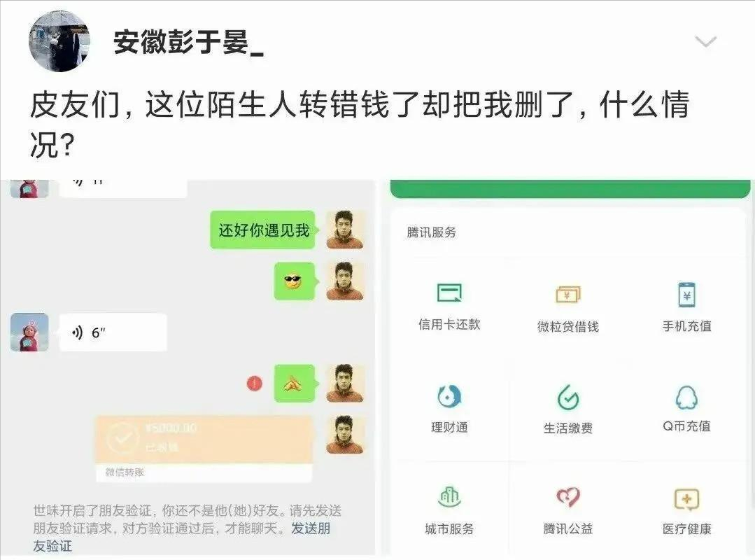Tap the 还好你遇见我 message bubble
The width and height of the screenshot is (755, 560).
point(263,230)
